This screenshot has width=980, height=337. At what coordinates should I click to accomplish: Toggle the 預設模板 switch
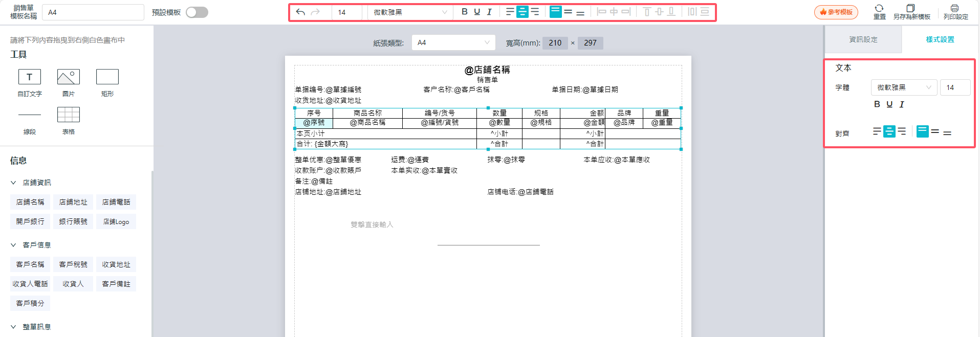coord(197,12)
